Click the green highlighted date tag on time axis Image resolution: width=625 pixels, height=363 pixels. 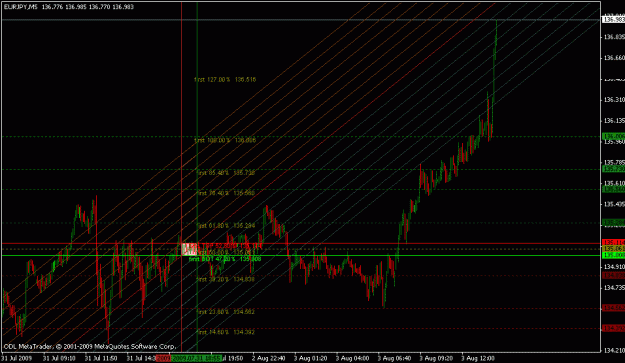196,358
